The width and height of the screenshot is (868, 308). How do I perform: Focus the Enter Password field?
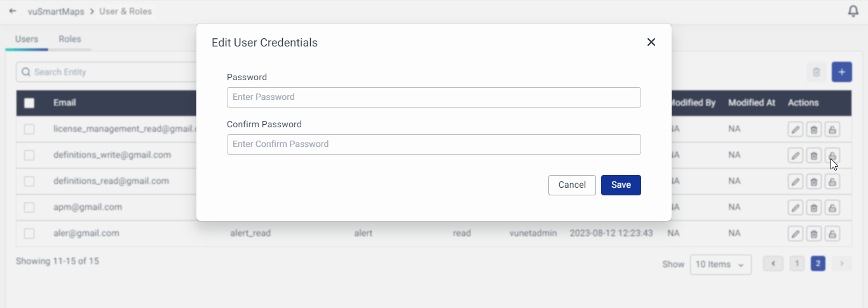[433, 97]
